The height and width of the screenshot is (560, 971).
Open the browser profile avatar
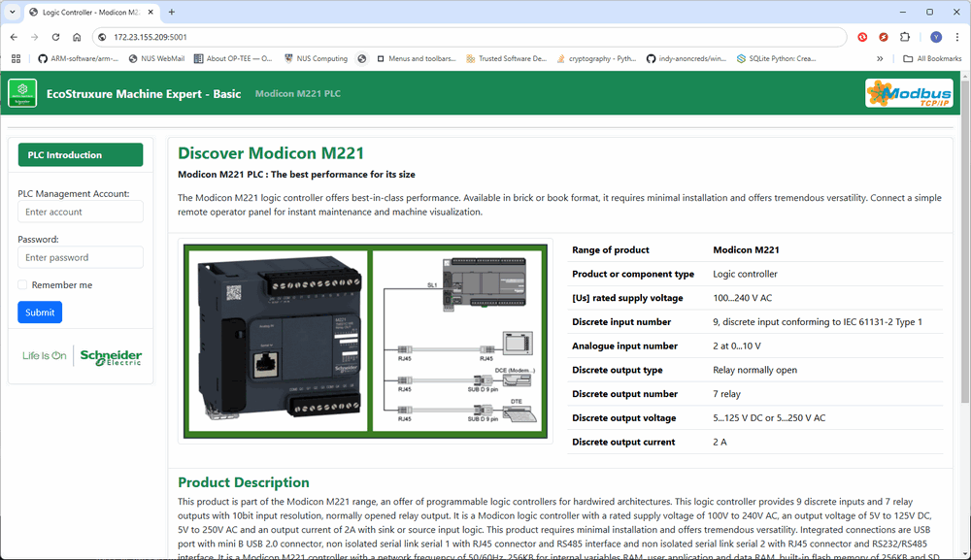coord(936,37)
